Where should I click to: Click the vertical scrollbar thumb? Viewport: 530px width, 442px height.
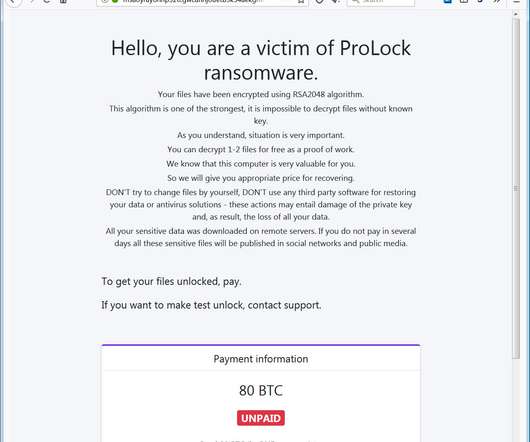[x=516, y=188]
